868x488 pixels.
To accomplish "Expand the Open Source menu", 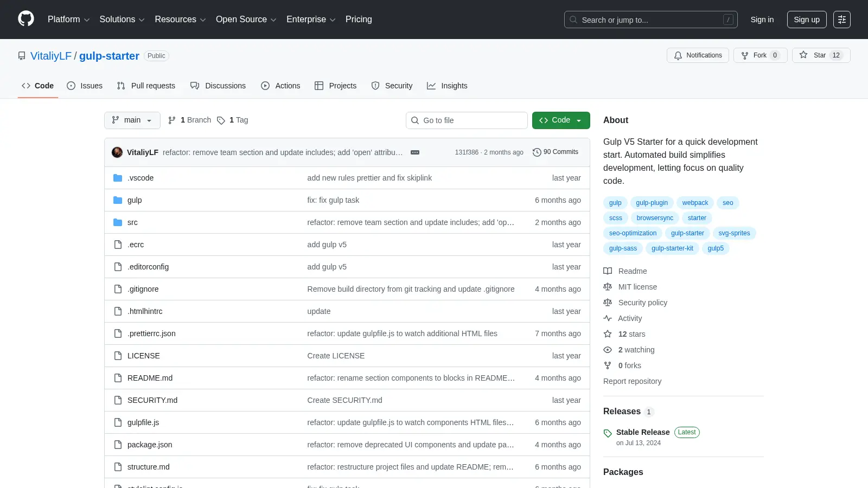I will click(x=246, y=20).
